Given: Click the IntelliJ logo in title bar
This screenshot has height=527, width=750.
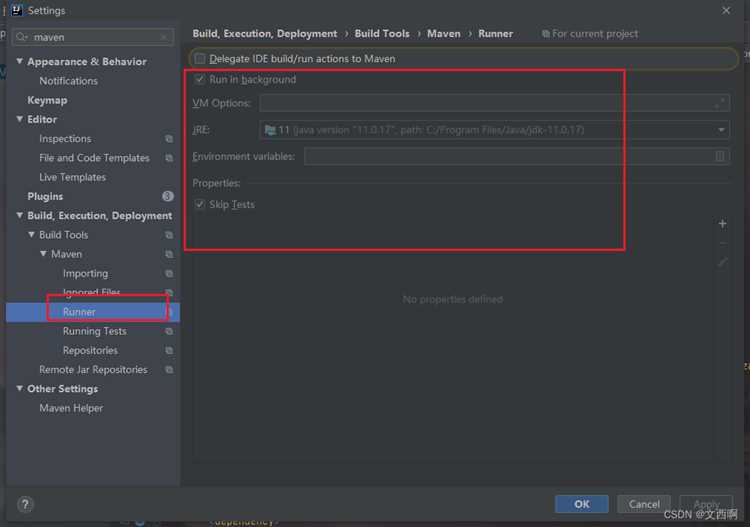Looking at the screenshot, I should (x=17, y=10).
